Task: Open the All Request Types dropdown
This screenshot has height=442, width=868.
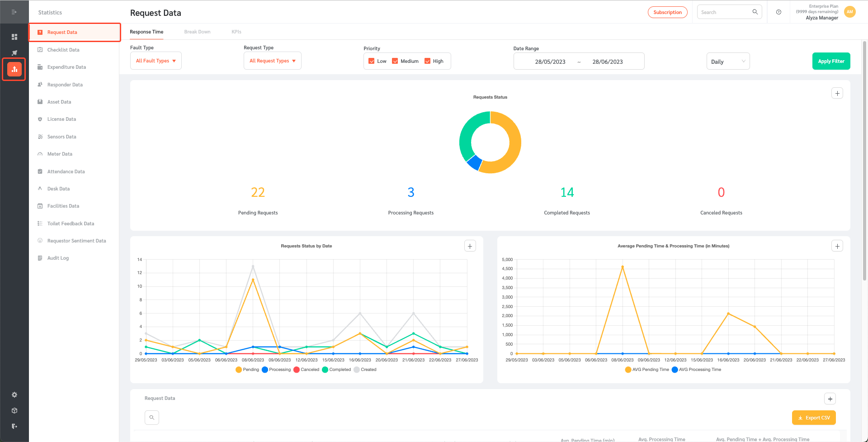Action: click(x=272, y=61)
